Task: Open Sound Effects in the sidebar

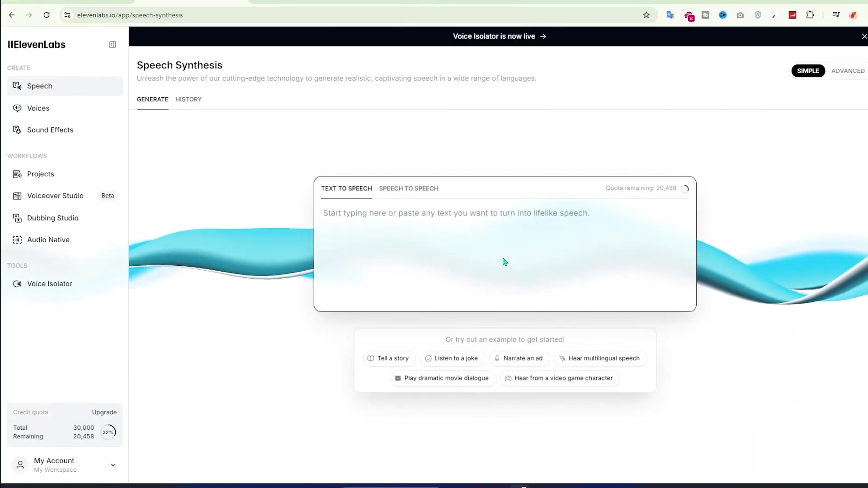Action: pyautogui.click(x=65, y=130)
